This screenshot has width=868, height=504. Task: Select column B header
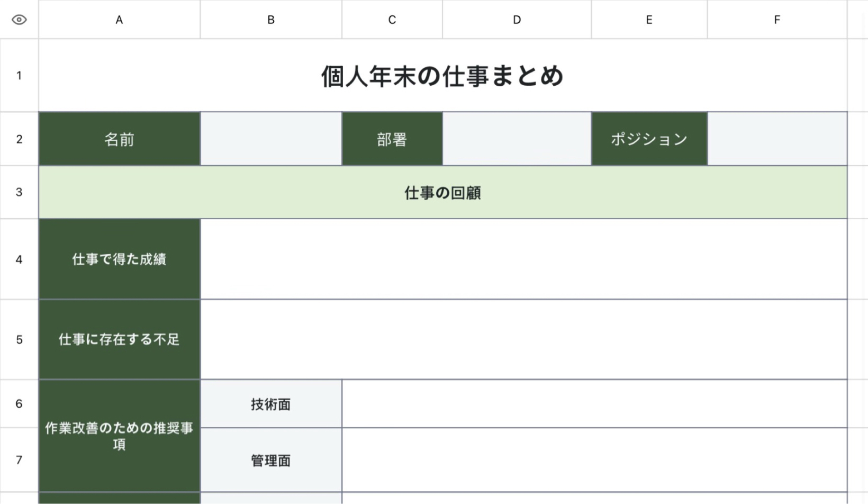coord(271,20)
